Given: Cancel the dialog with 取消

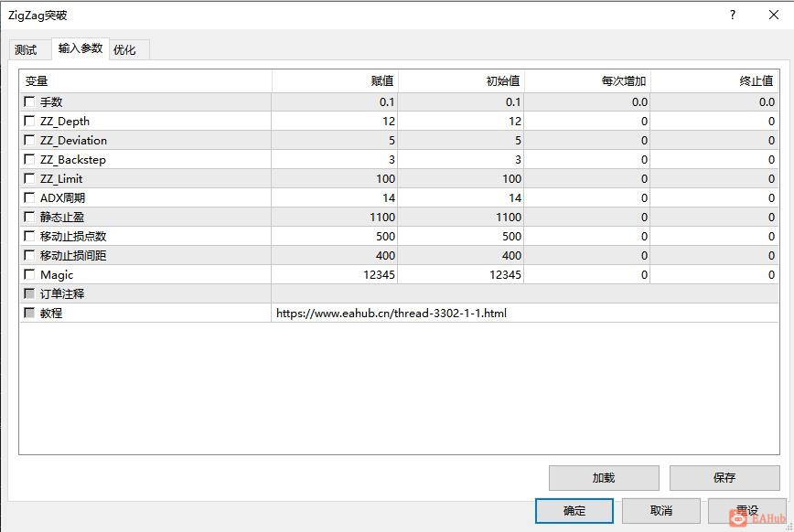Looking at the screenshot, I should pyautogui.click(x=660, y=511).
